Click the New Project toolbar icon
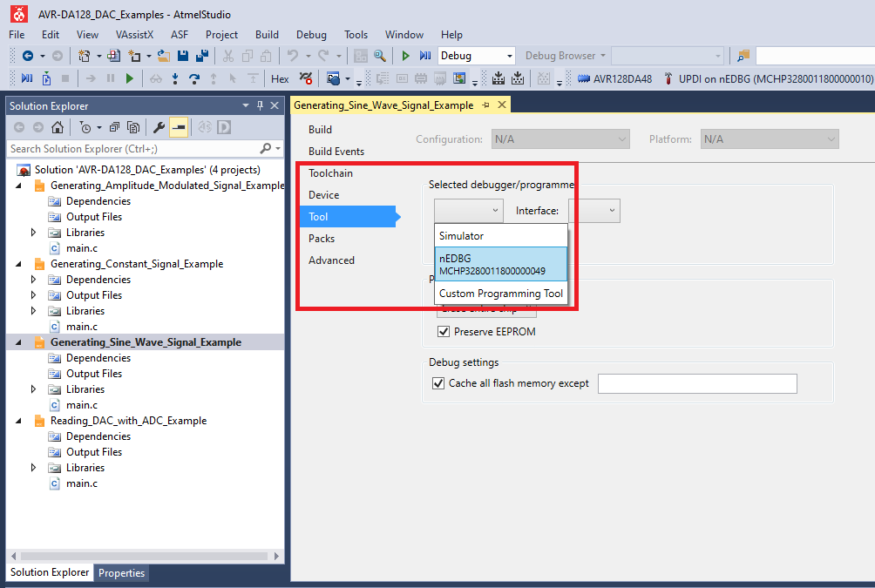 pos(85,56)
